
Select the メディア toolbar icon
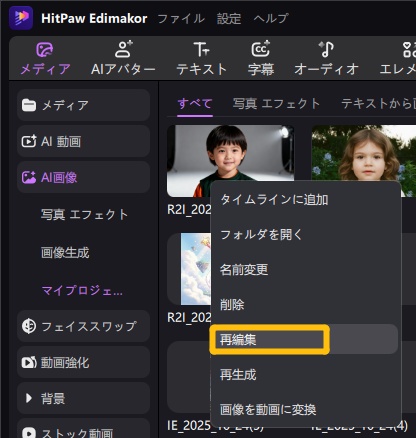tap(45, 50)
